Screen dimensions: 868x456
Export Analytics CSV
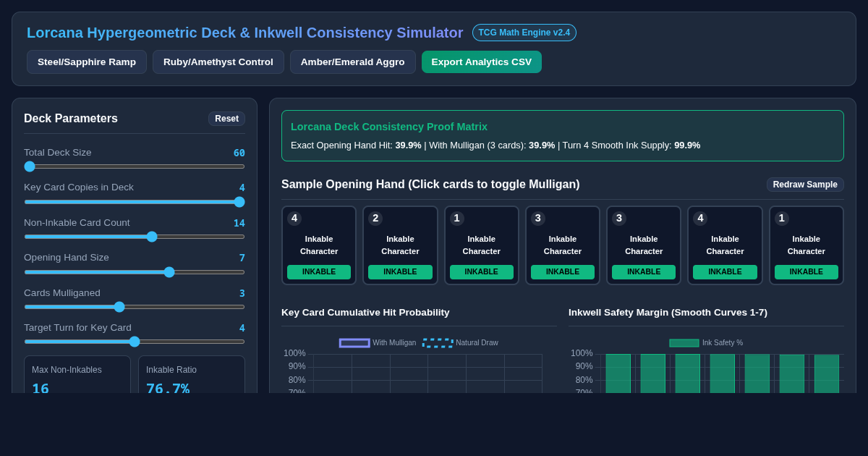coord(482,62)
